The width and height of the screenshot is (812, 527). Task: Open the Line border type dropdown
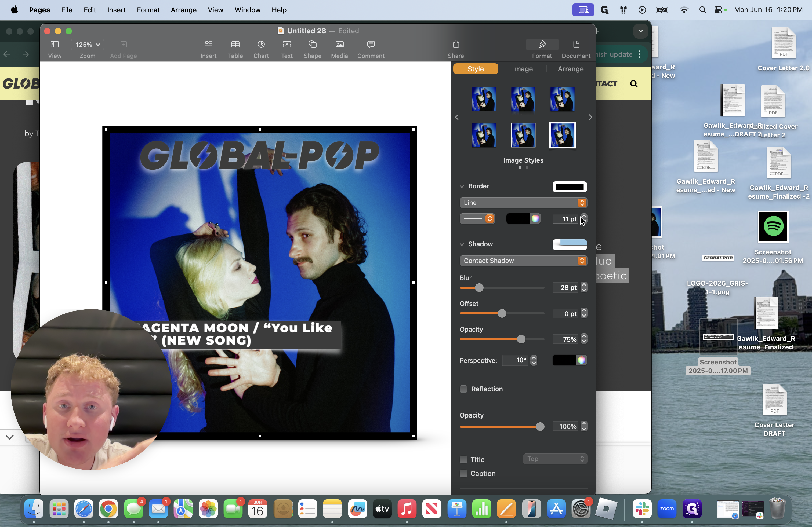pos(523,203)
